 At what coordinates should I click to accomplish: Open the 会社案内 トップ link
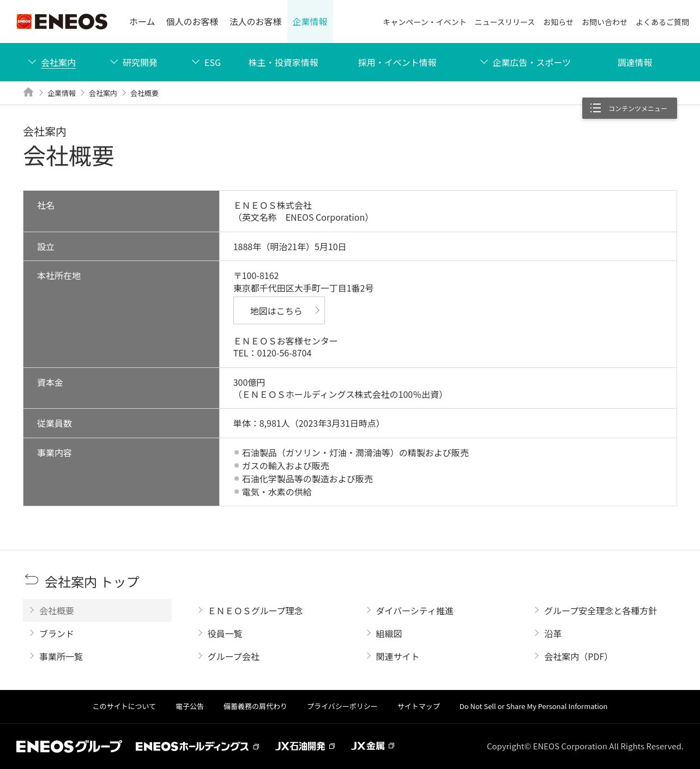click(92, 582)
